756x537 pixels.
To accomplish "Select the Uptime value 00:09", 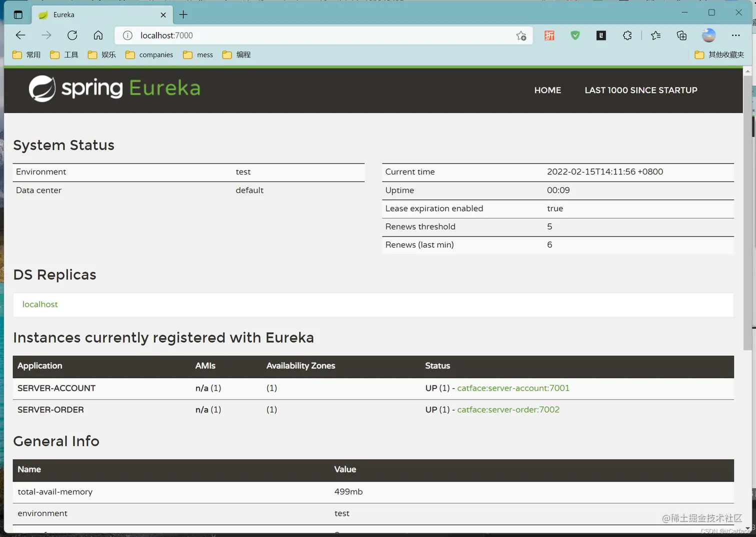I will point(558,190).
